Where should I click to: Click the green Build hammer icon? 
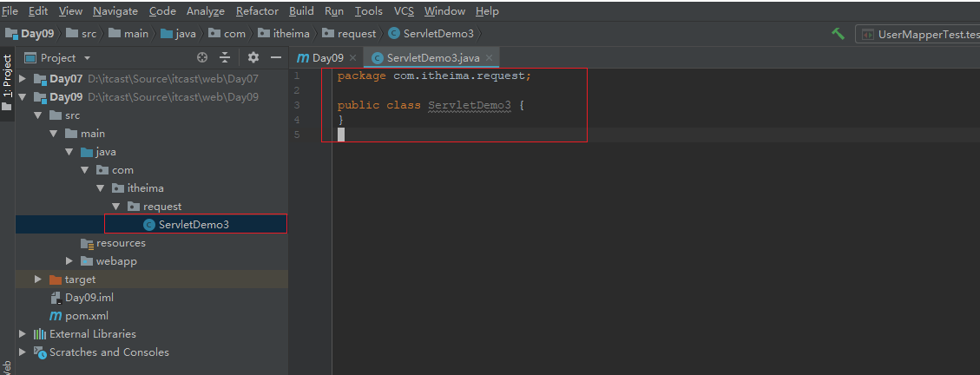click(838, 34)
